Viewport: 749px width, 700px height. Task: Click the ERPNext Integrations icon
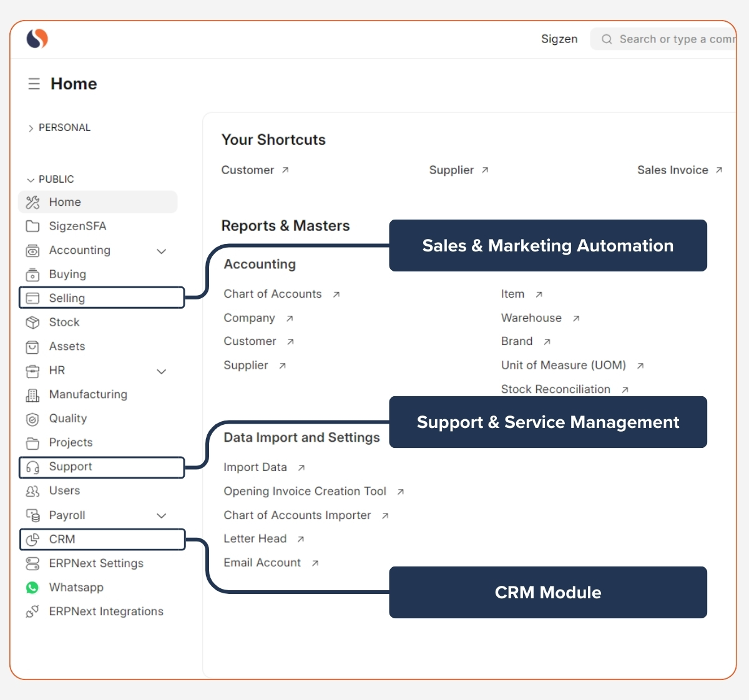pyautogui.click(x=32, y=611)
